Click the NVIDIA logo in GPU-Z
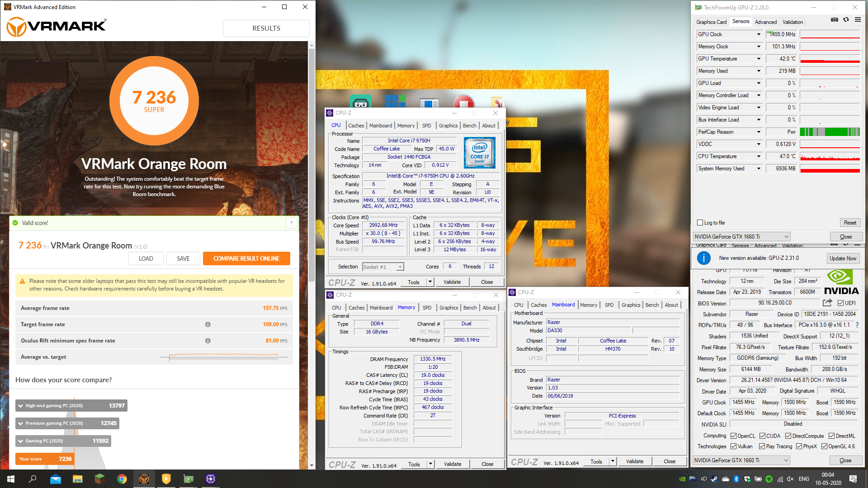The width and height of the screenshot is (868, 488). (x=841, y=282)
